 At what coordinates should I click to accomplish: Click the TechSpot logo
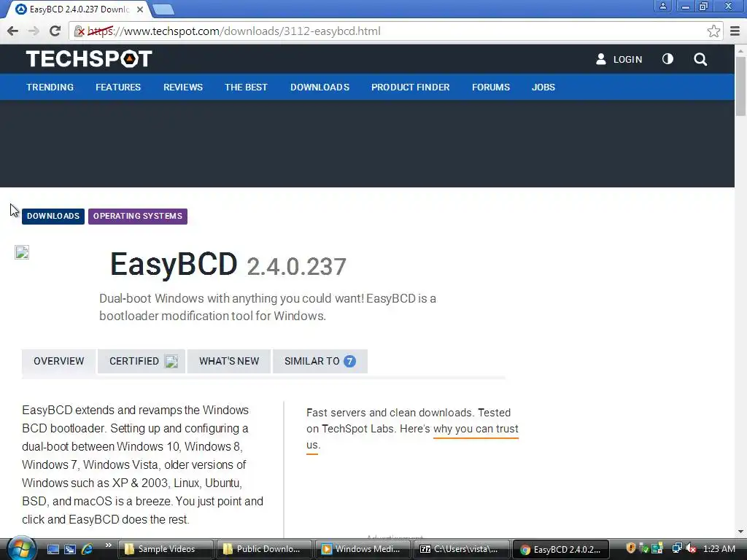coord(88,59)
